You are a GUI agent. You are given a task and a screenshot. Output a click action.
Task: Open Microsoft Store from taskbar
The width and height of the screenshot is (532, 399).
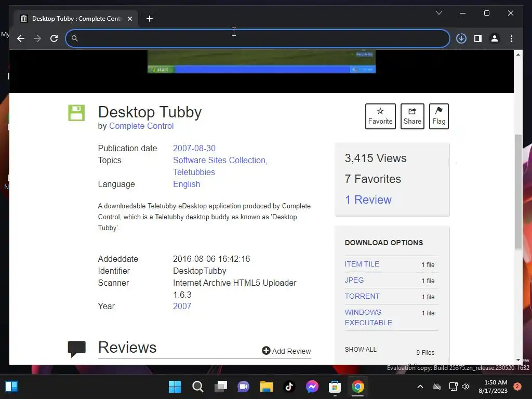335,387
